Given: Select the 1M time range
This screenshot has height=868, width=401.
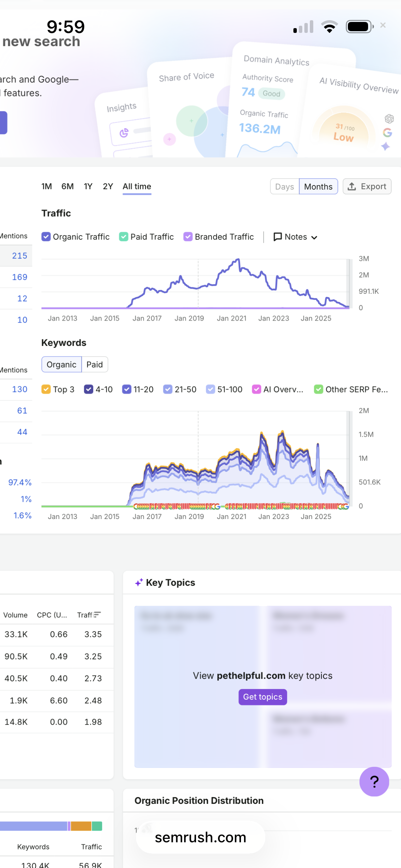Looking at the screenshot, I should pos(47,186).
